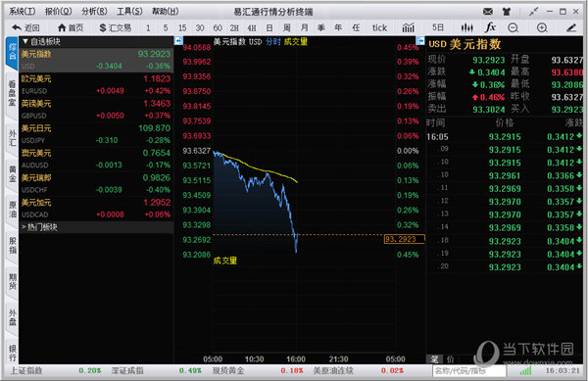The height and width of the screenshot is (381, 588).
Task: Select the 英镑美元 GBPUSD row
Action: (96, 110)
